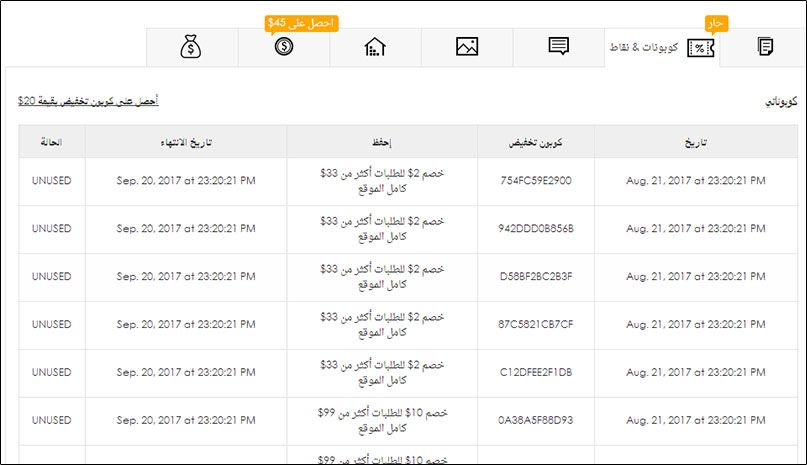Click the Aug. 21 date of coupon 942DDD0B856B
The width and height of the screenshot is (807, 465).
(x=696, y=229)
